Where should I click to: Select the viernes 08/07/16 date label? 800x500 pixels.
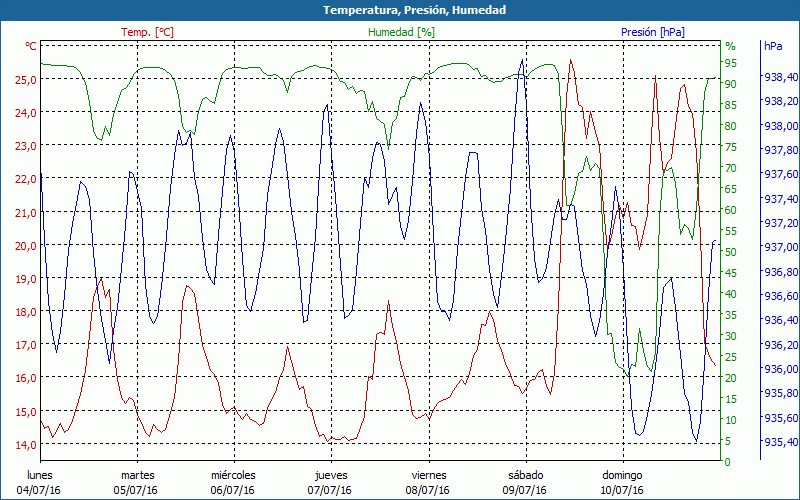428,482
